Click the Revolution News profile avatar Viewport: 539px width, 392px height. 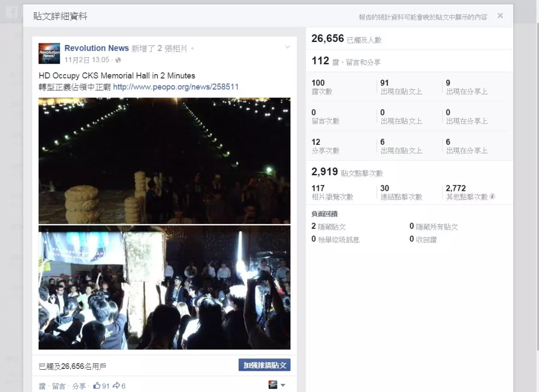pyautogui.click(x=49, y=53)
